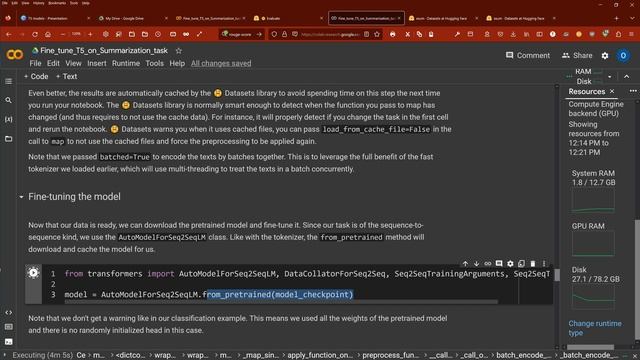The height and width of the screenshot is (360, 640).
Task: Open the Insert menu
Action: [97, 63]
